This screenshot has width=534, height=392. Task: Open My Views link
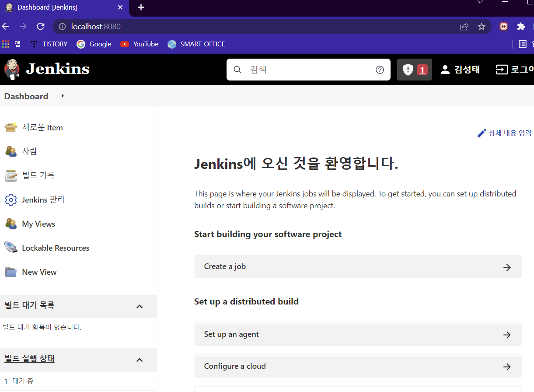point(38,224)
